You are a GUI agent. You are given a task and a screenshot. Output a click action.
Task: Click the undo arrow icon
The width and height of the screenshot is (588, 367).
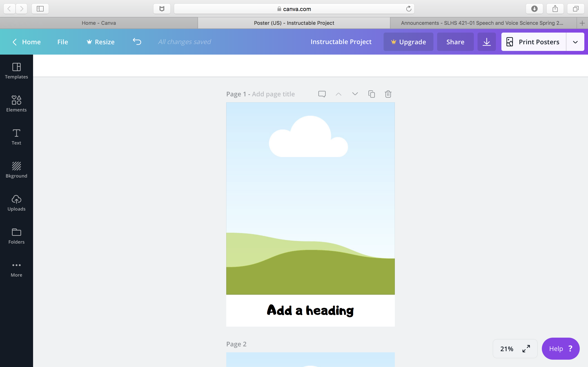pyautogui.click(x=136, y=42)
